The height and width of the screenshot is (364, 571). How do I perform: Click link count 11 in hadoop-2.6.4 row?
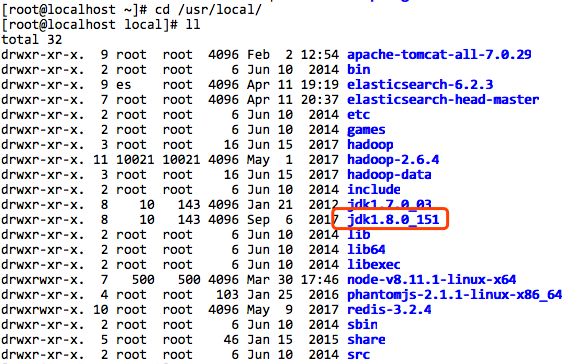101,160
